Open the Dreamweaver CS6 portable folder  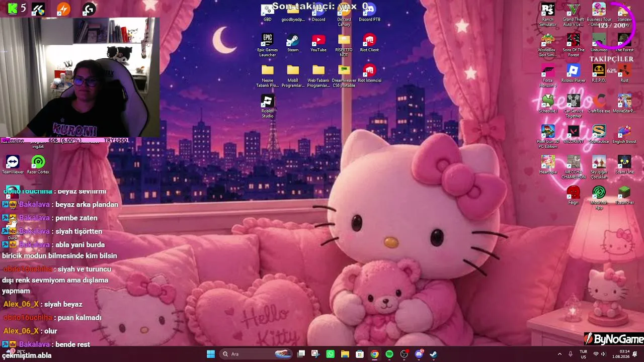tap(344, 76)
